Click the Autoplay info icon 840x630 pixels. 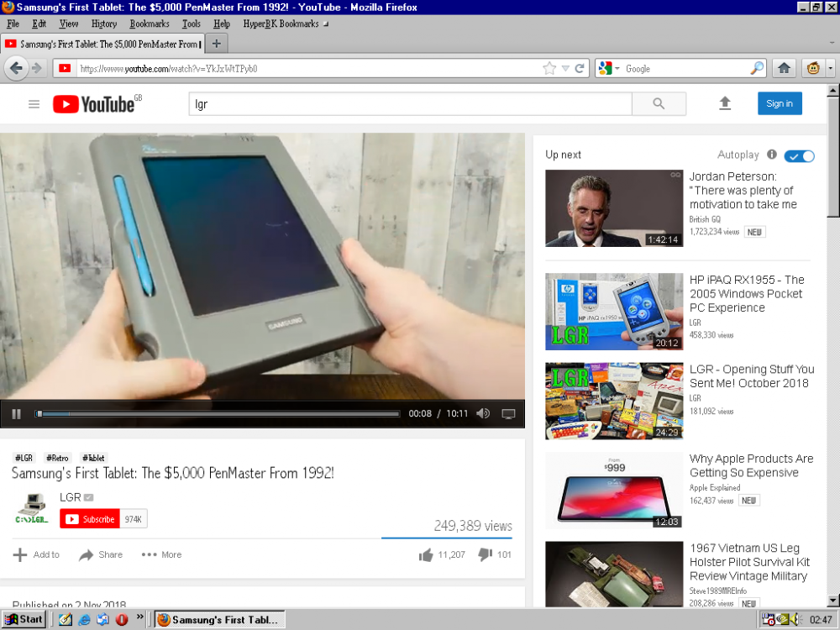click(x=772, y=155)
